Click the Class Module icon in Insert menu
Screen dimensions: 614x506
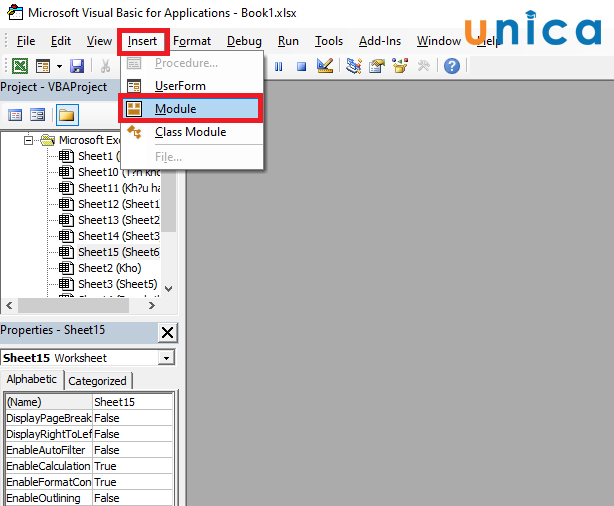(134, 132)
